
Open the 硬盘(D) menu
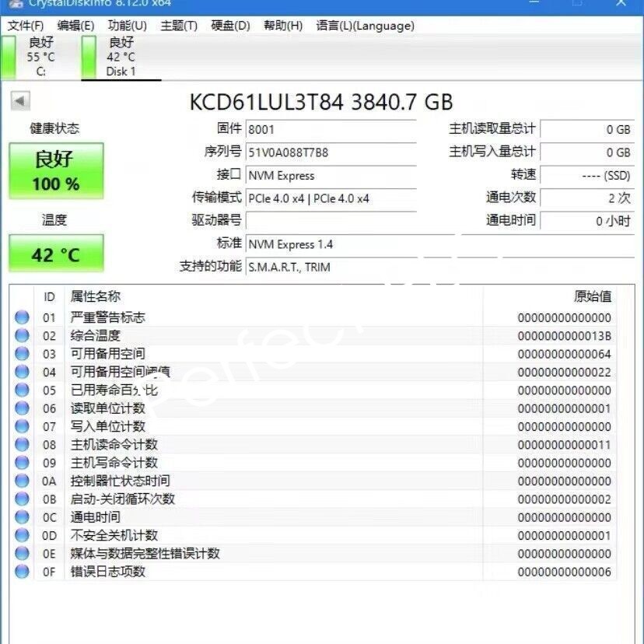coord(230,26)
